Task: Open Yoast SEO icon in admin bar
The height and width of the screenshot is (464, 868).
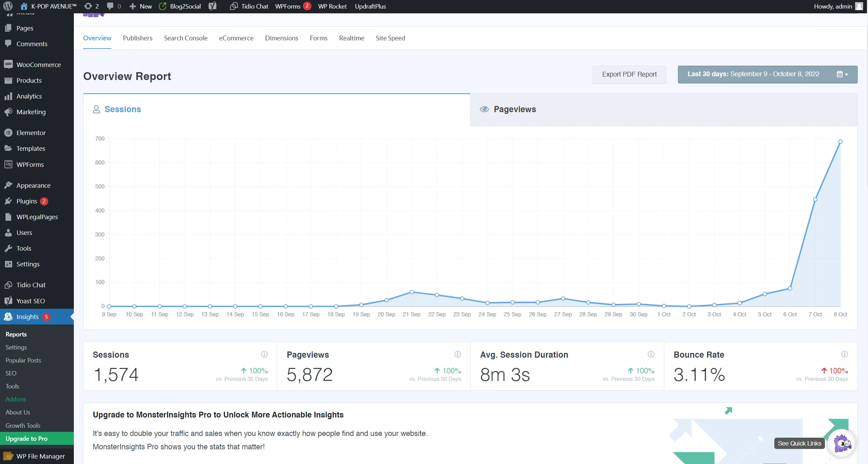Action: click(x=213, y=6)
